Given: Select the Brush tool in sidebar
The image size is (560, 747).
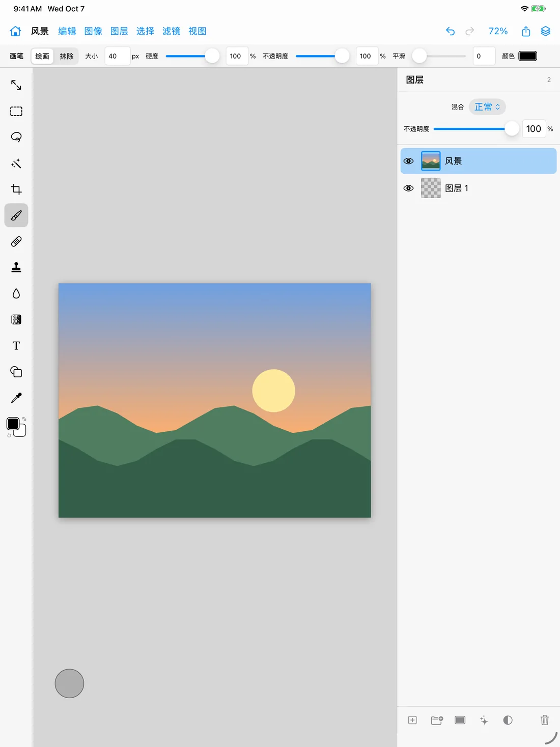Looking at the screenshot, I should (16, 215).
